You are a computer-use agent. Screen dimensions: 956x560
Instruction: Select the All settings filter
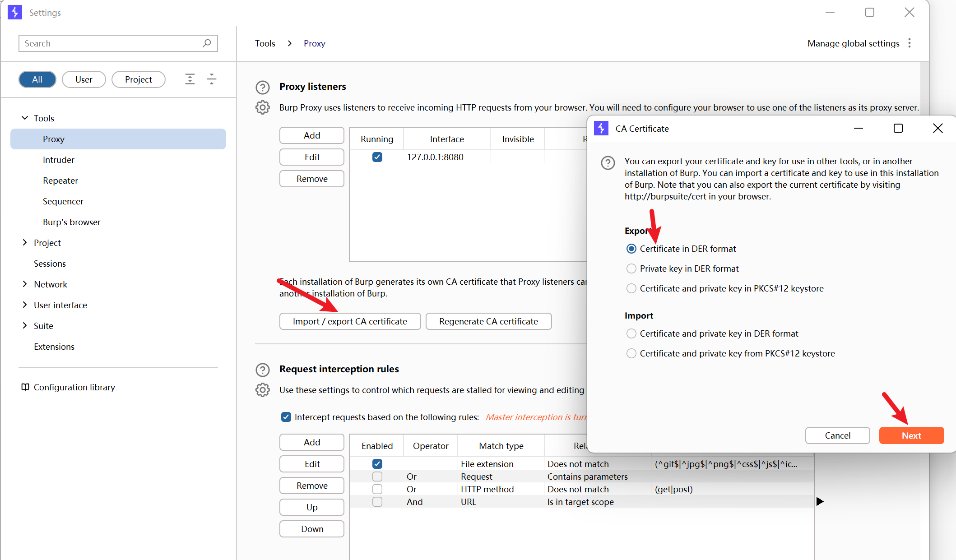[x=37, y=79]
